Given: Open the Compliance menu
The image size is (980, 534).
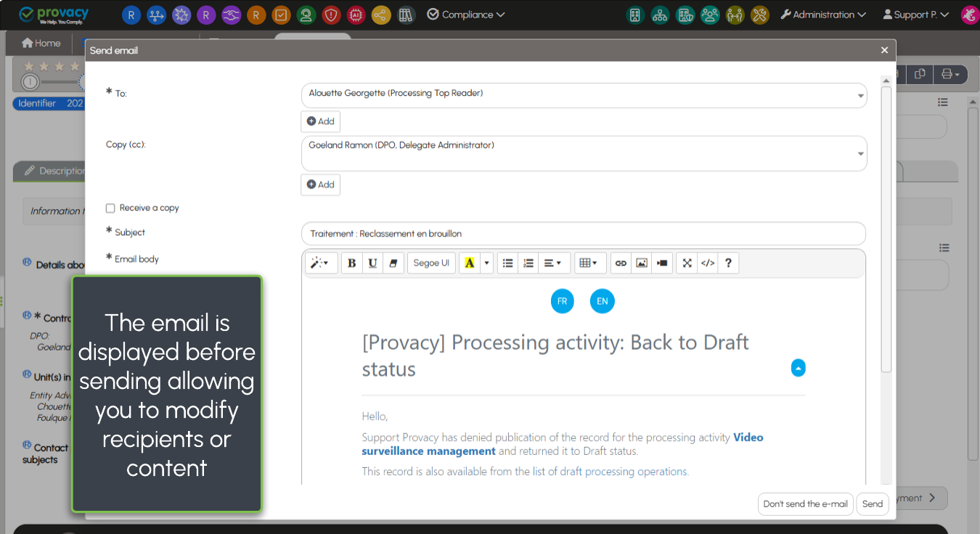Looking at the screenshot, I should point(465,15).
